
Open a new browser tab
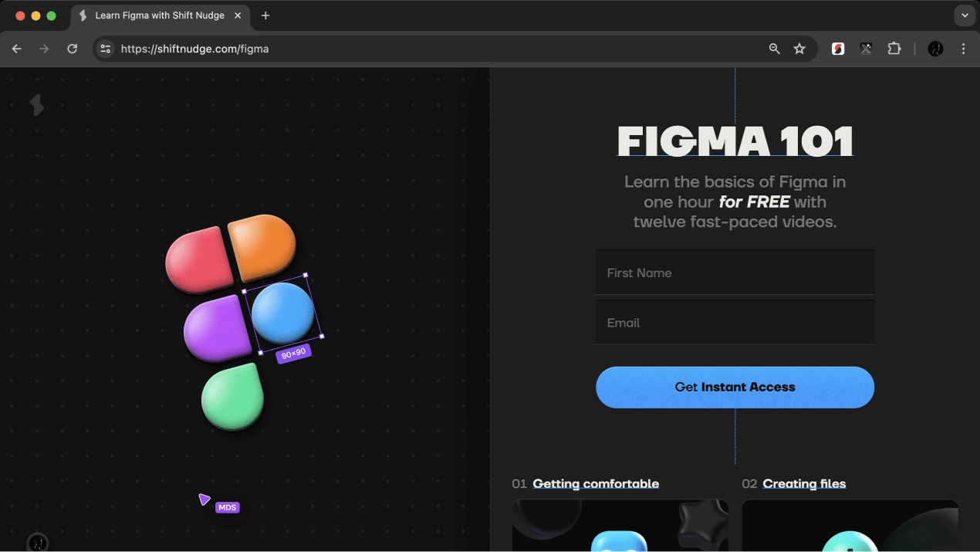pyautogui.click(x=265, y=15)
